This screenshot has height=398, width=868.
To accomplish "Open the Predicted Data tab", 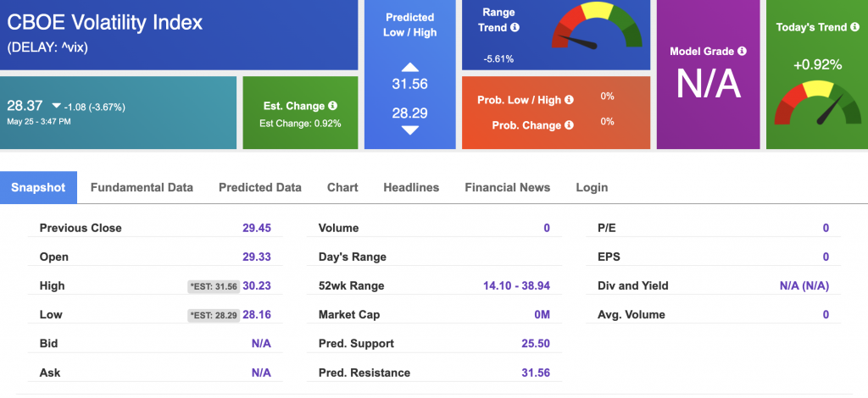I will (260, 187).
